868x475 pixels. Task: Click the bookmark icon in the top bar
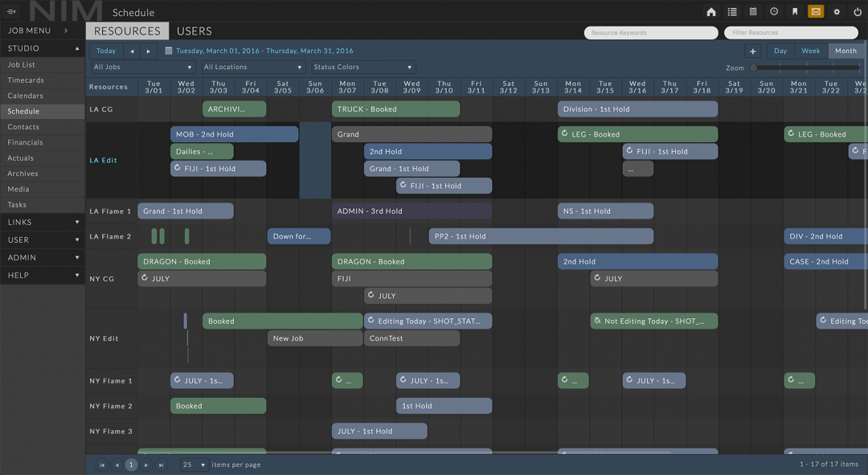point(794,11)
